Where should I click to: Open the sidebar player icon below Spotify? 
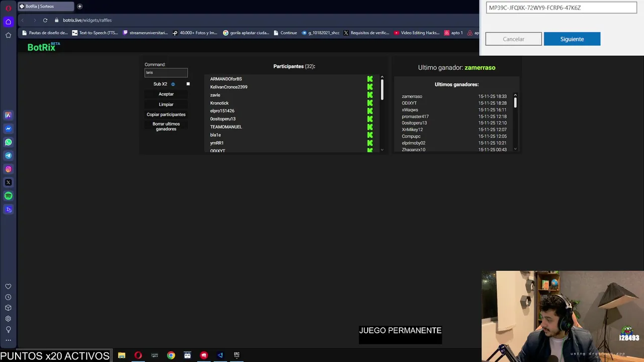click(8, 210)
